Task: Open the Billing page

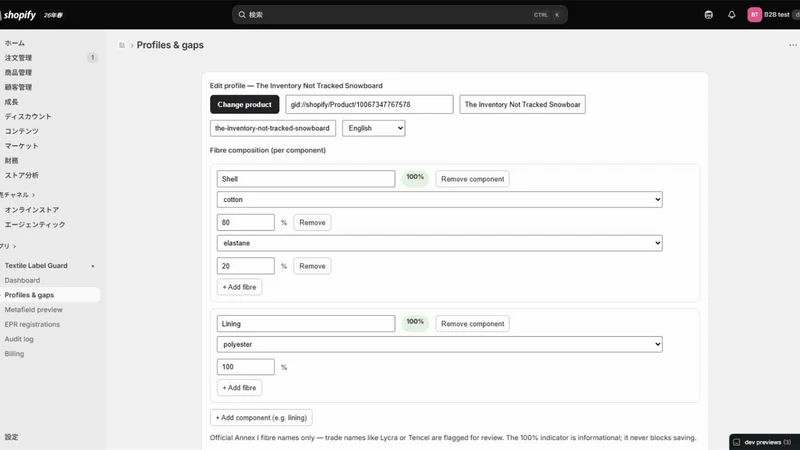Action: click(x=14, y=354)
